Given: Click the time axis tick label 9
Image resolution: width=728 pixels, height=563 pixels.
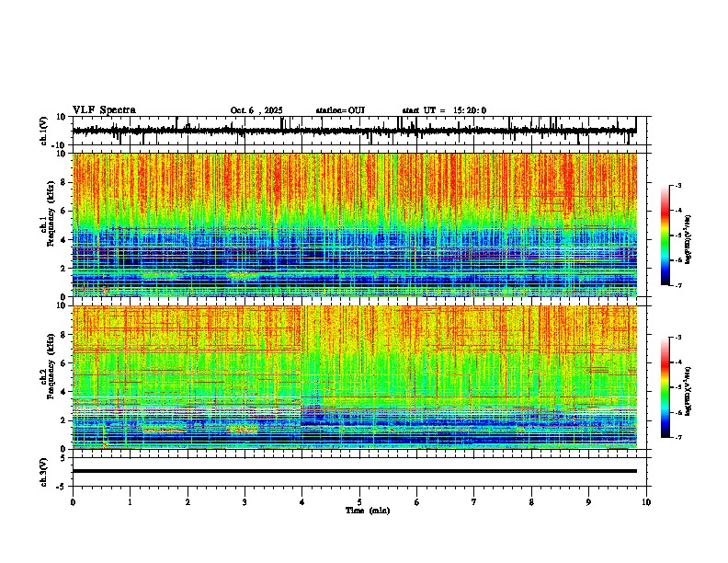Looking at the screenshot, I should 588,502.
